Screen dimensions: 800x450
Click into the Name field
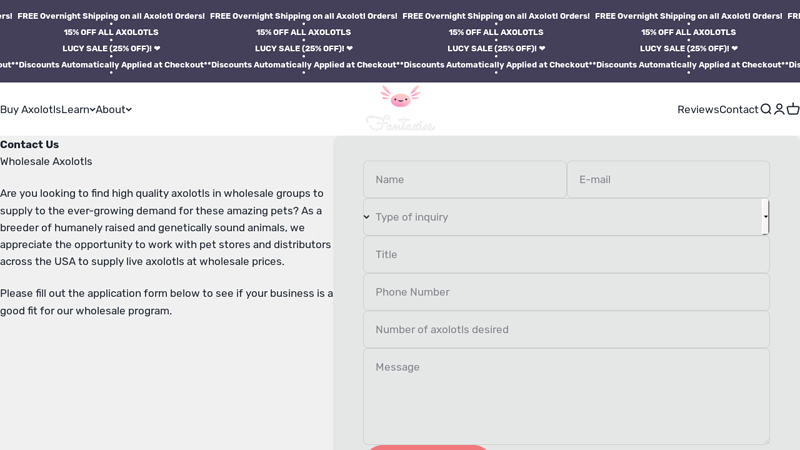[465, 180]
